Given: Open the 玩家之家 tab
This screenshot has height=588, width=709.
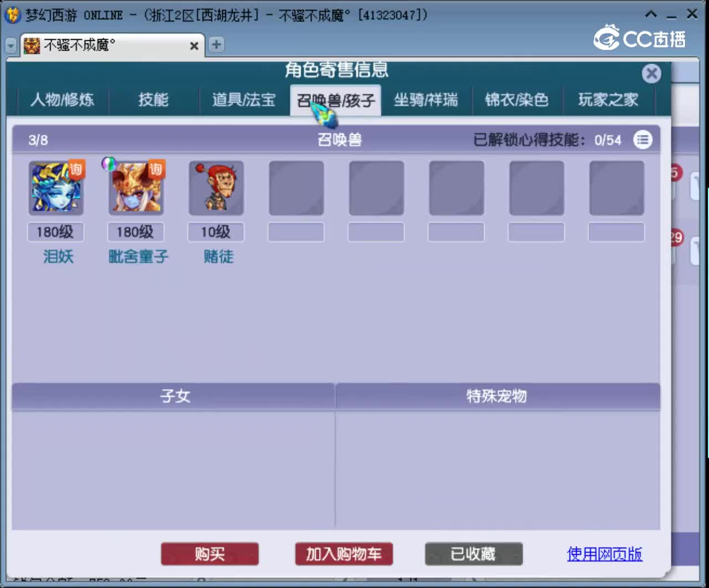Looking at the screenshot, I should pos(608,100).
